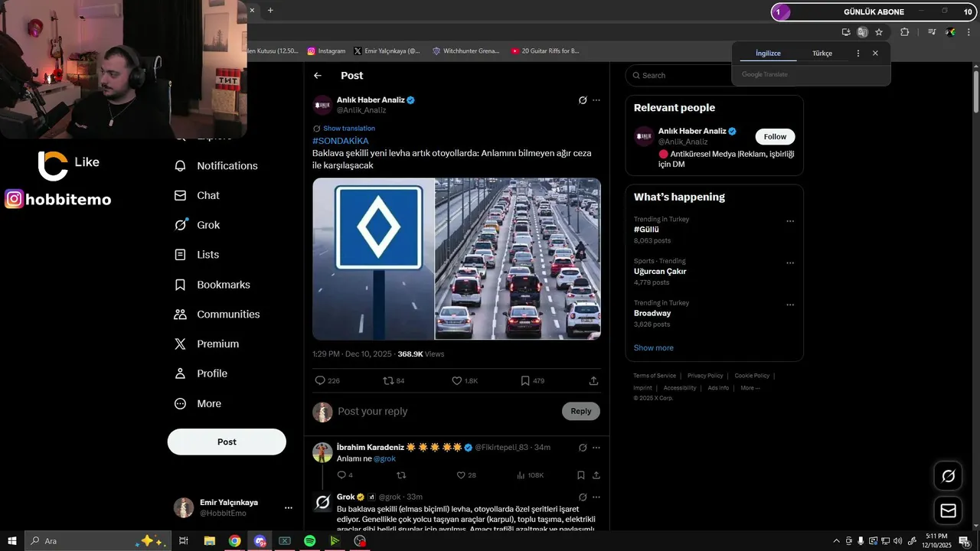Open Windows Start menu
980x551 pixels.
click(12, 541)
